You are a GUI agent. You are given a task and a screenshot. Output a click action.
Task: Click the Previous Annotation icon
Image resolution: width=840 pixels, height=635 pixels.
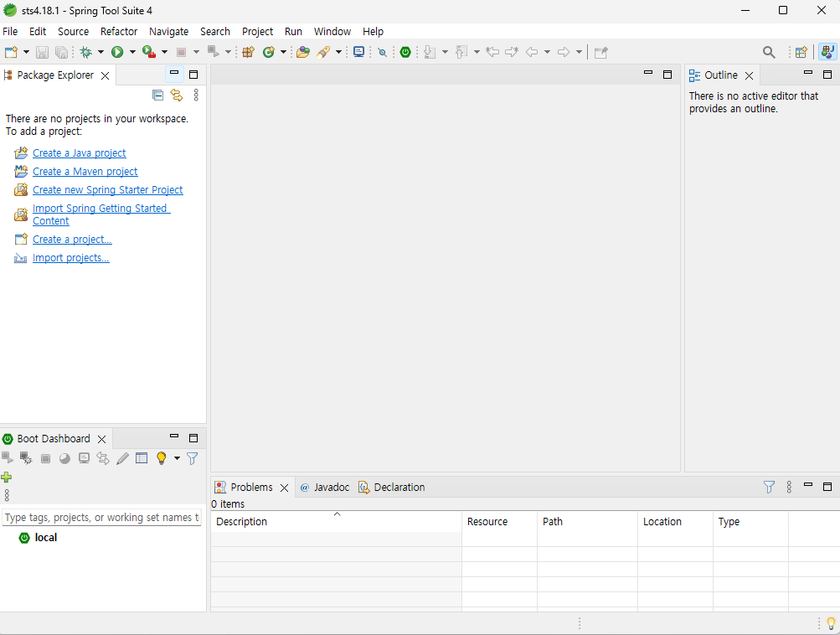[461, 52]
